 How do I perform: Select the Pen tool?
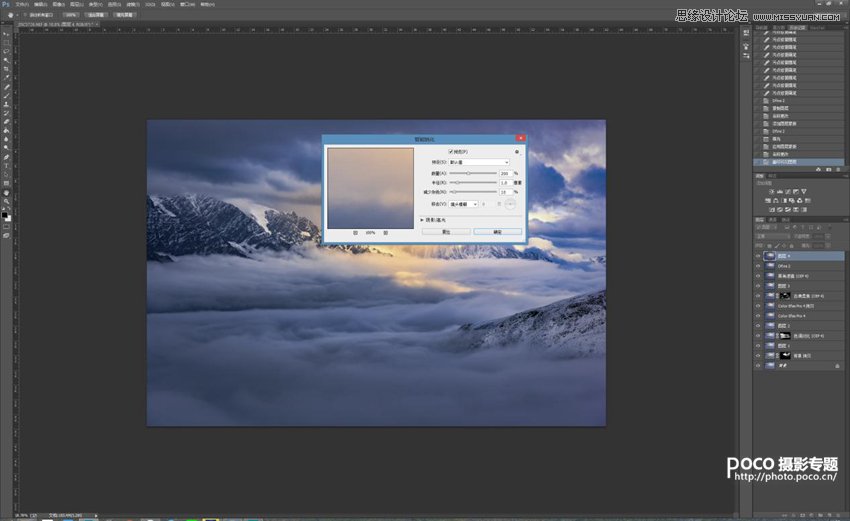point(7,157)
